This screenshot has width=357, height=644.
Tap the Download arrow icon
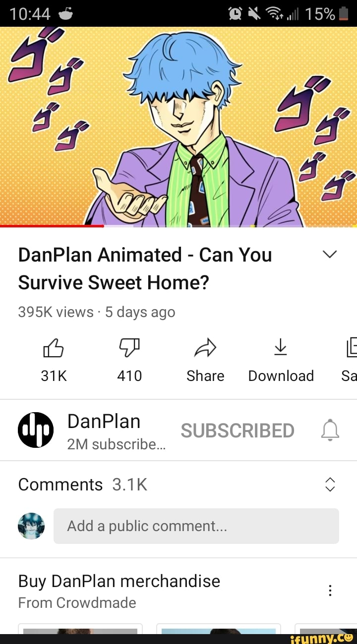281,347
